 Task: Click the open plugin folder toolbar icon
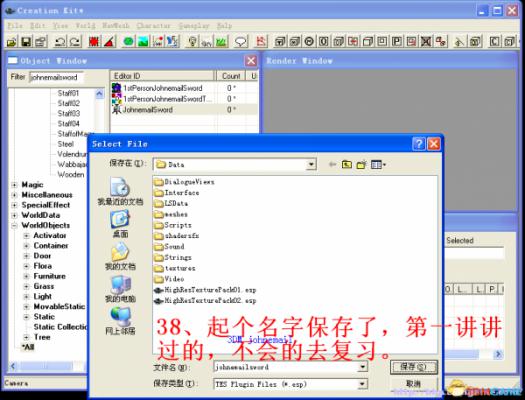pyautogui.click(x=12, y=42)
